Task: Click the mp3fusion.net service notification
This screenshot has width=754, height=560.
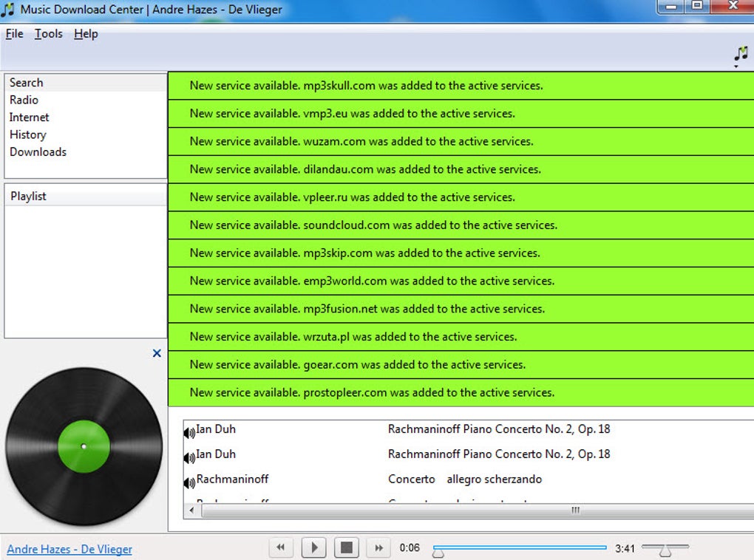Action: click(x=461, y=309)
